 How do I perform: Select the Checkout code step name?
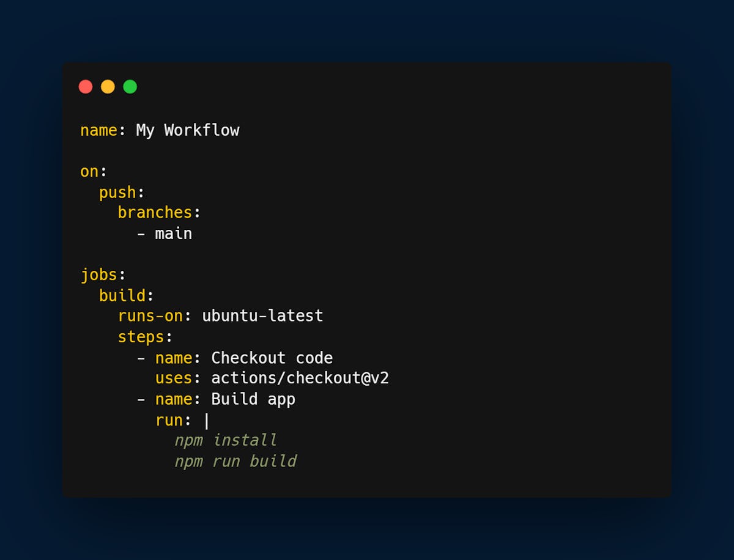[x=272, y=358]
